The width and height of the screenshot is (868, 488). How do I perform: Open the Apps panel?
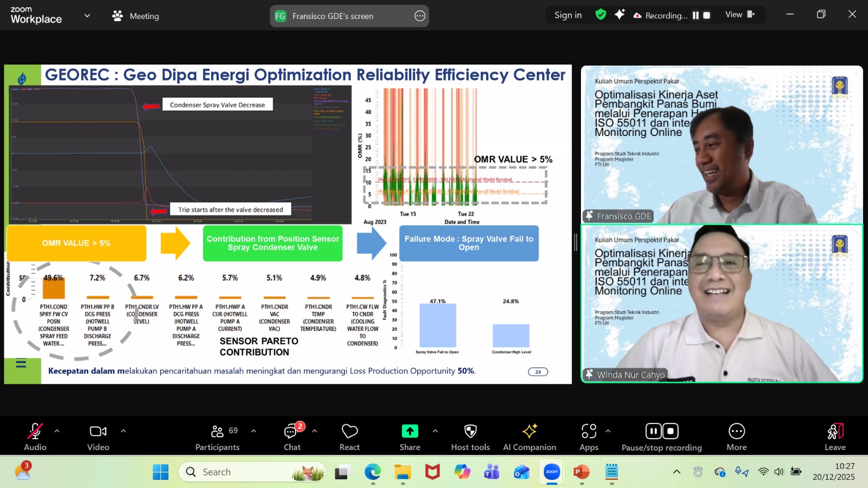(589, 436)
